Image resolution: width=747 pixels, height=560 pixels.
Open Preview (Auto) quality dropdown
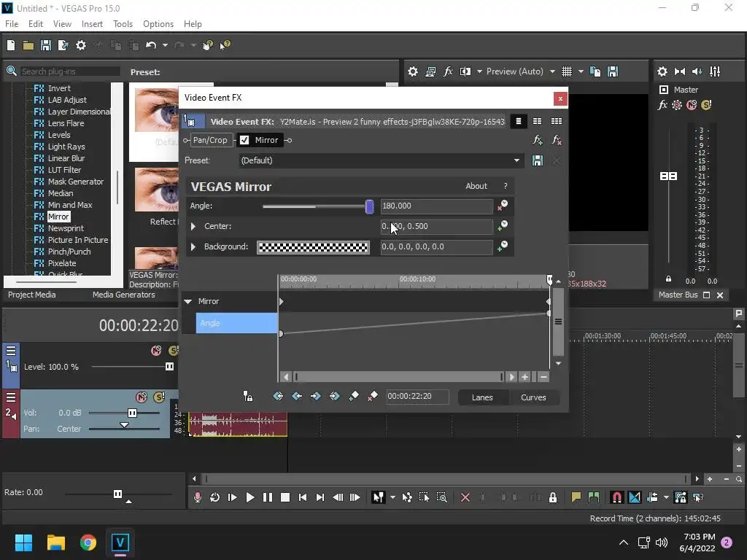(552, 71)
